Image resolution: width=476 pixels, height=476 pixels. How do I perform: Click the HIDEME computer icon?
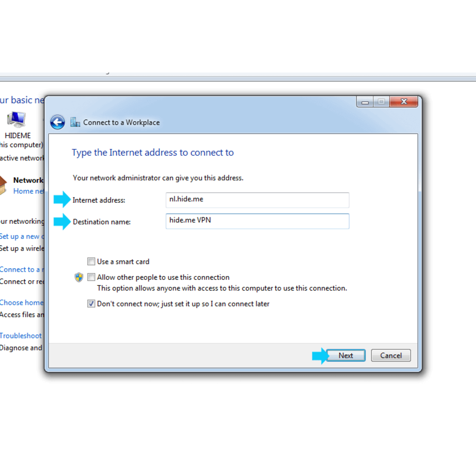[16, 120]
